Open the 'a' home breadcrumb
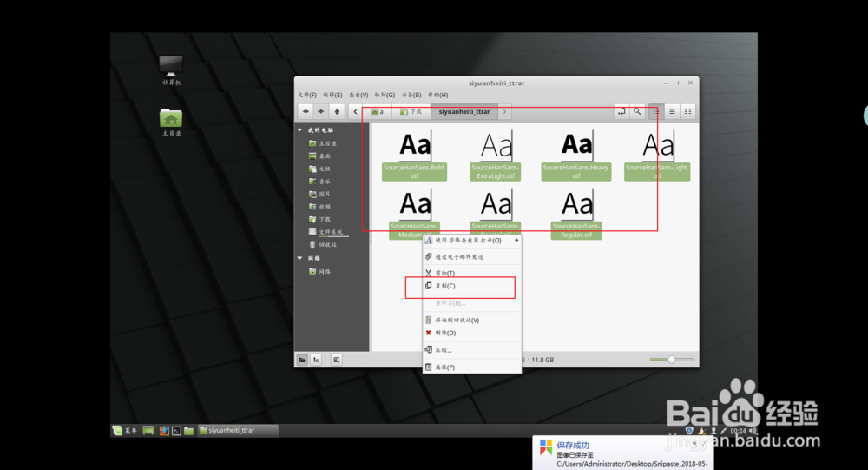 (x=377, y=111)
